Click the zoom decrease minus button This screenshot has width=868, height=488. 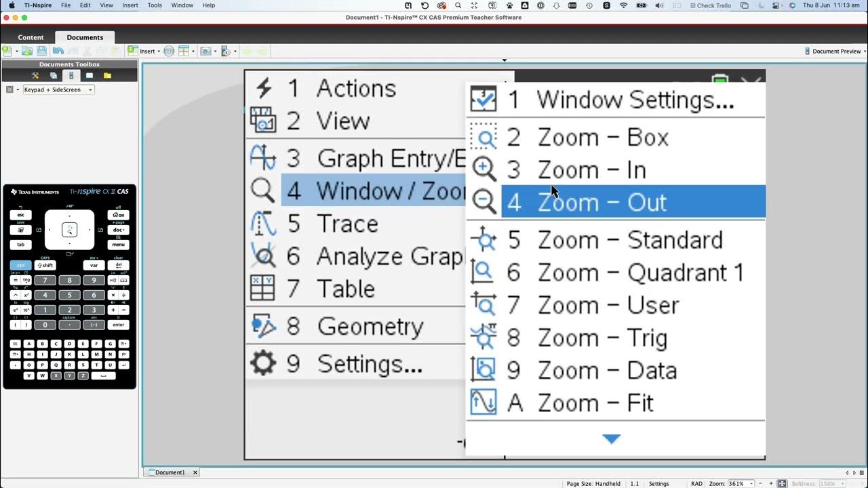[x=762, y=483]
